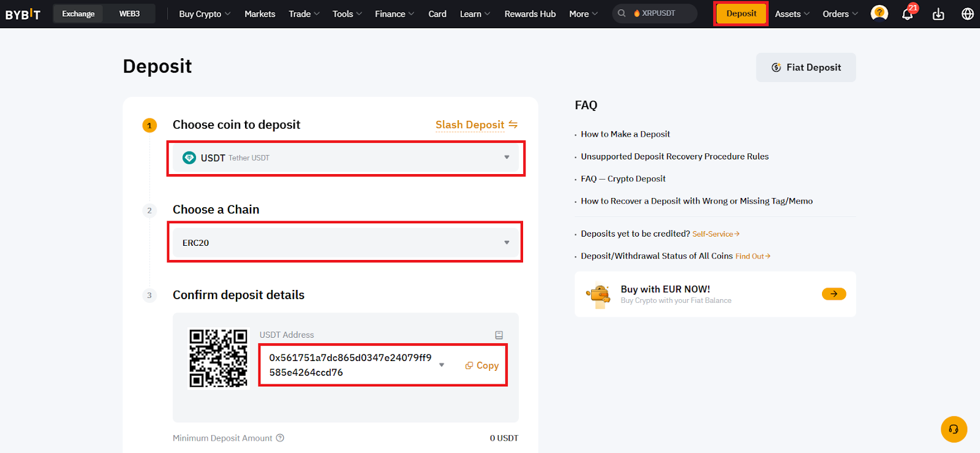Click the Self-Service link
Image resolution: width=980 pixels, height=453 pixels.
pos(716,234)
